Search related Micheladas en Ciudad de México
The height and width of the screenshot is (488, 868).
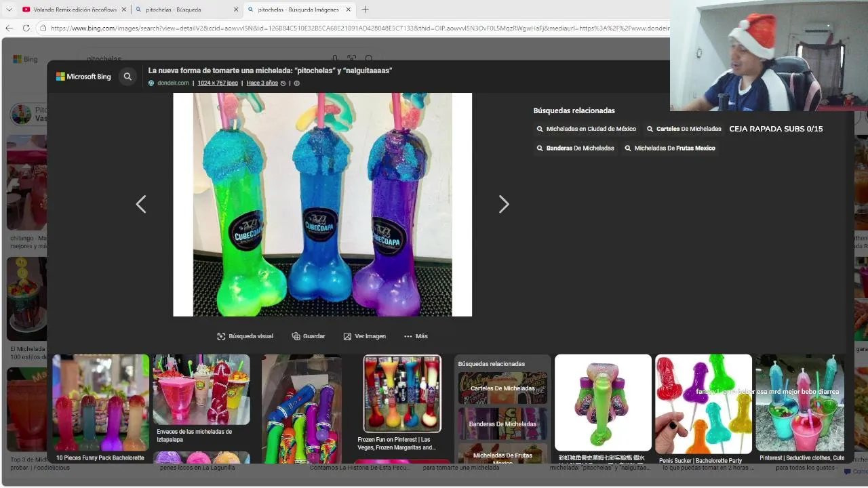586,129
